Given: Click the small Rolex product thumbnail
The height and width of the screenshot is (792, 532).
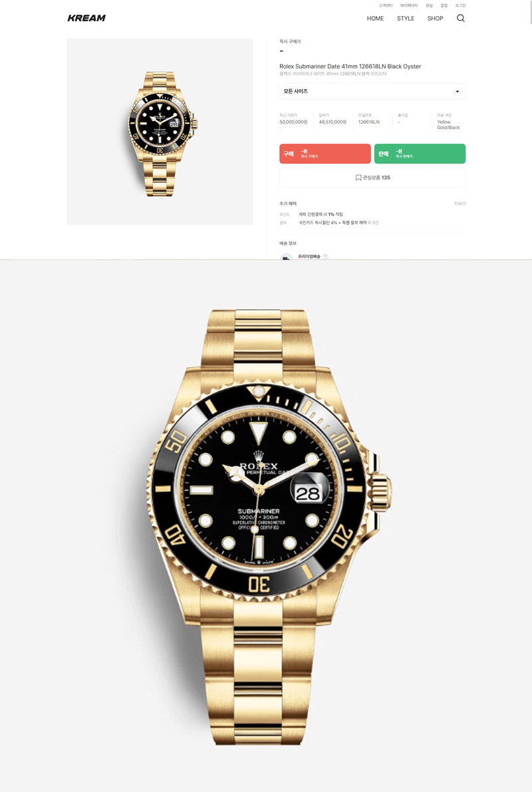Looking at the screenshot, I should [160, 132].
